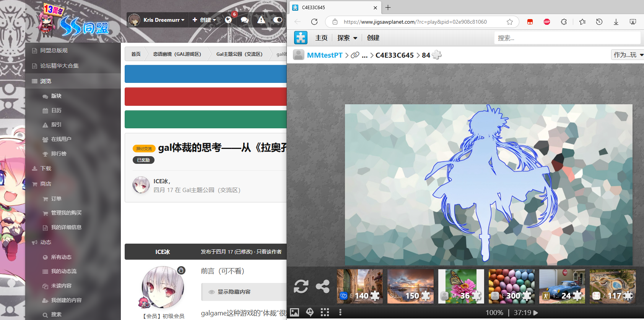Select 指引 in forum sidebar
Viewport: 644px width, 320px height.
point(56,124)
